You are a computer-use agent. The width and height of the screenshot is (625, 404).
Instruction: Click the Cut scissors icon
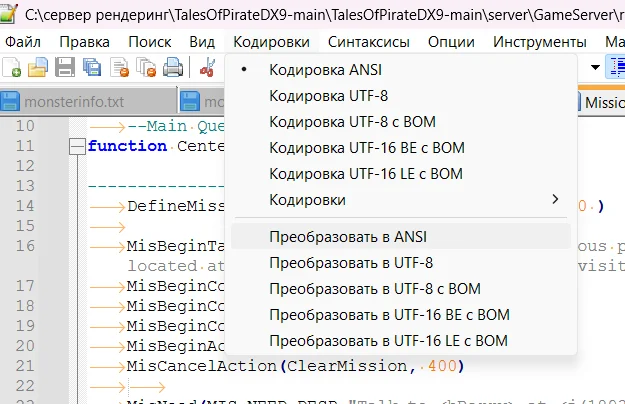(208, 68)
